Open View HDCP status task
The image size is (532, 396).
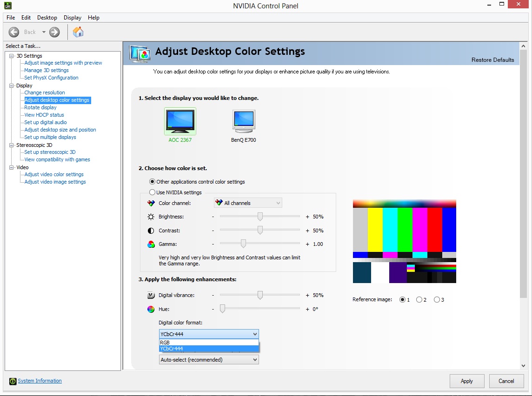pyautogui.click(x=44, y=115)
